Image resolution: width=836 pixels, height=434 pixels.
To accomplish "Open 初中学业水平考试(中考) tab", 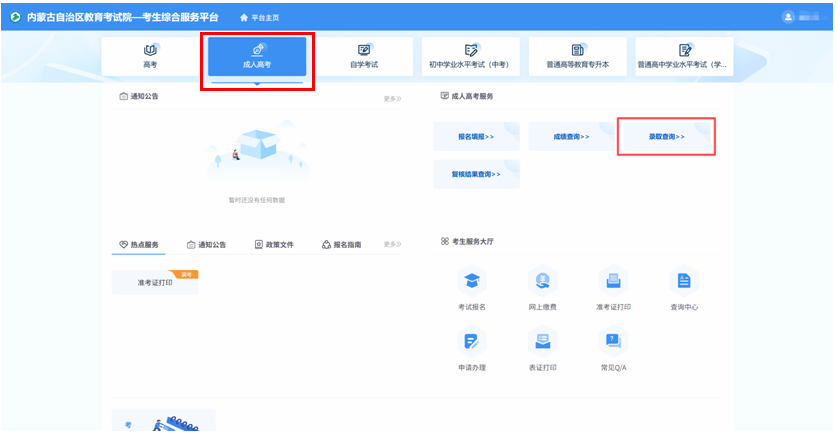I will (471, 56).
